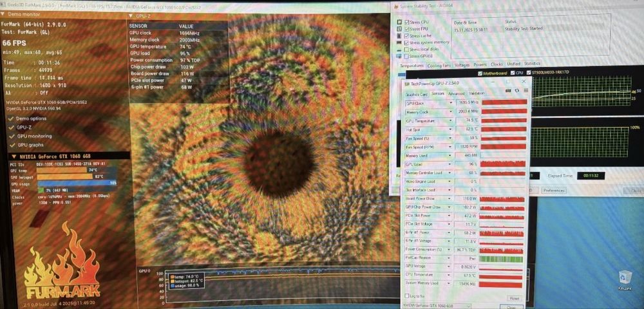Click AIDA64 Preferences button
This screenshot has width=644, height=309.
pyautogui.click(x=553, y=191)
